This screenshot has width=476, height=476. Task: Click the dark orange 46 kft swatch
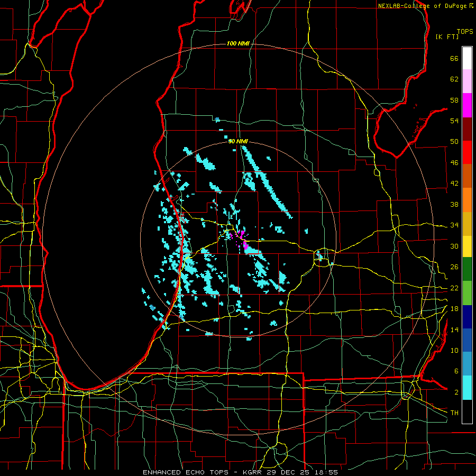(467, 176)
